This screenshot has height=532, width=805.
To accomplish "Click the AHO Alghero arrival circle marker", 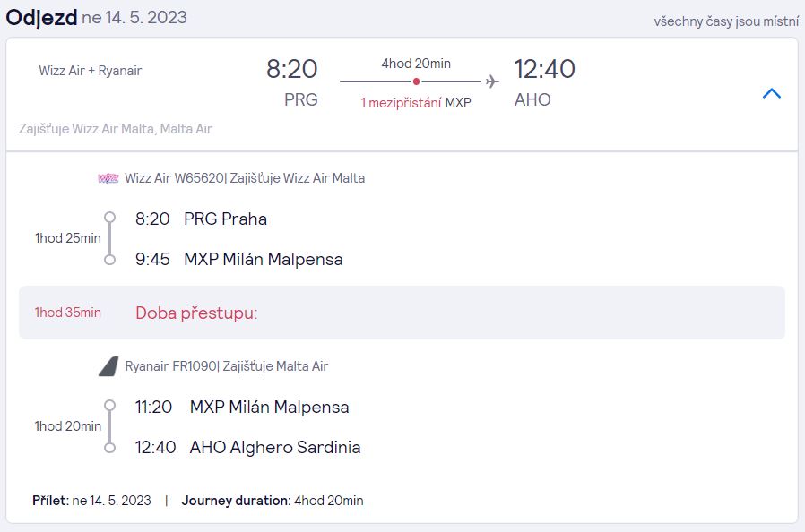I will tap(109, 448).
